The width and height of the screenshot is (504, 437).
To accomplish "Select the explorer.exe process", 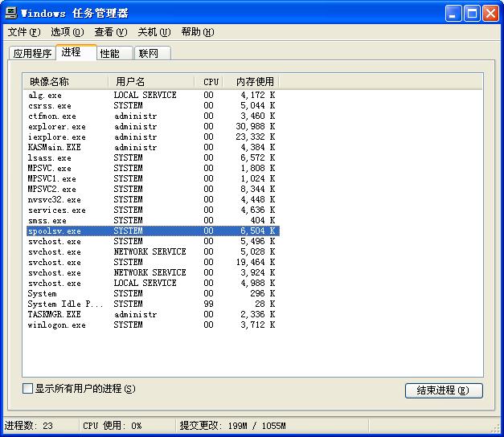I will point(153,126).
